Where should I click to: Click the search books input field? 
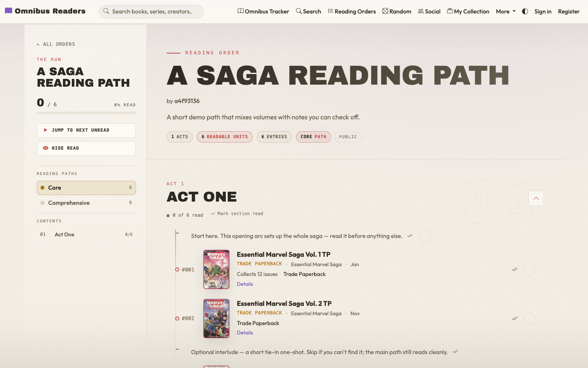click(x=151, y=11)
